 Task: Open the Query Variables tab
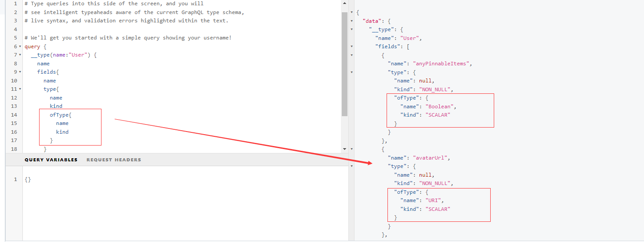pos(51,160)
